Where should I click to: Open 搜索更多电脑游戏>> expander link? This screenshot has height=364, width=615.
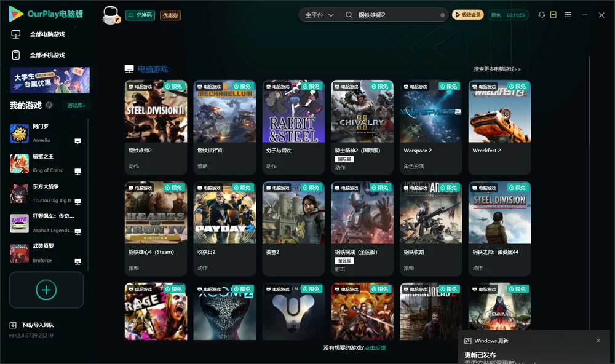[497, 69]
